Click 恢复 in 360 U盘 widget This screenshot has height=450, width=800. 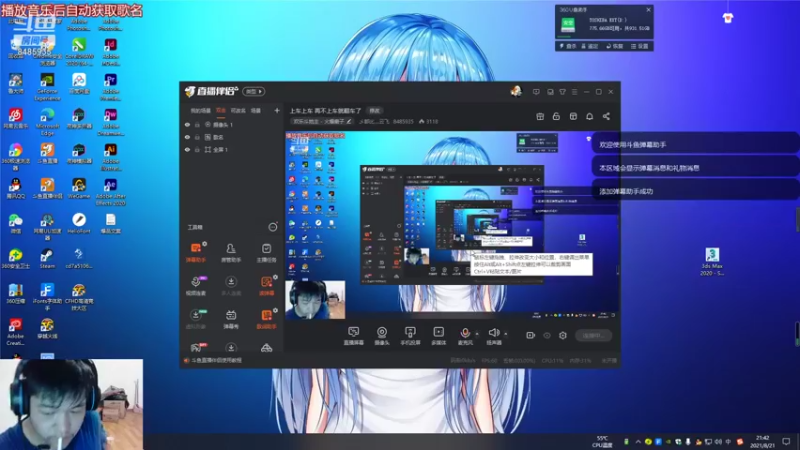tap(615, 46)
